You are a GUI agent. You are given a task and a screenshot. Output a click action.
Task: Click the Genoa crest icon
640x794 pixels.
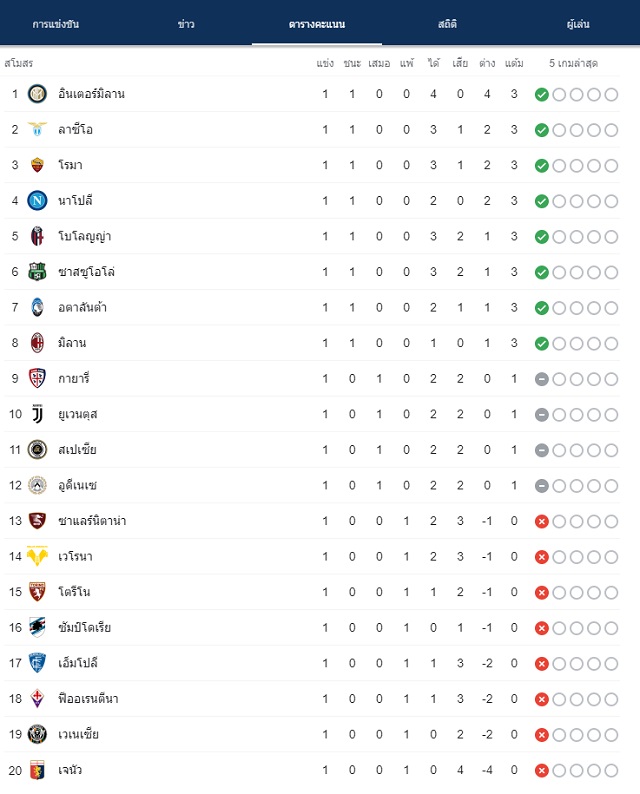coord(37,770)
